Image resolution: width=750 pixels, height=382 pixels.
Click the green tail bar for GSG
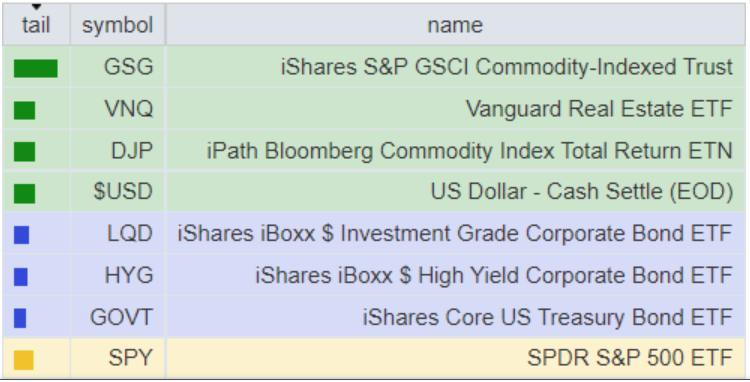pyautogui.click(x=36, y=68)
